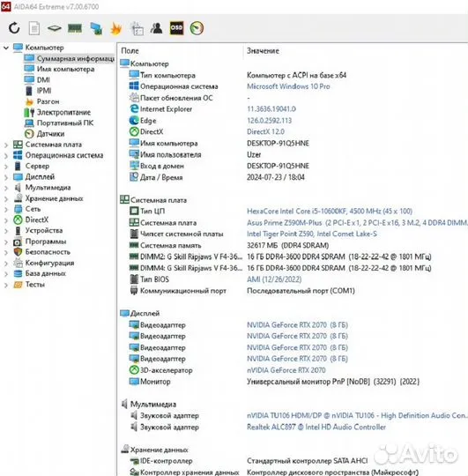468x476 pixels.
Task: Expand the Мультимедиа tree node
Action: (6, 188)
